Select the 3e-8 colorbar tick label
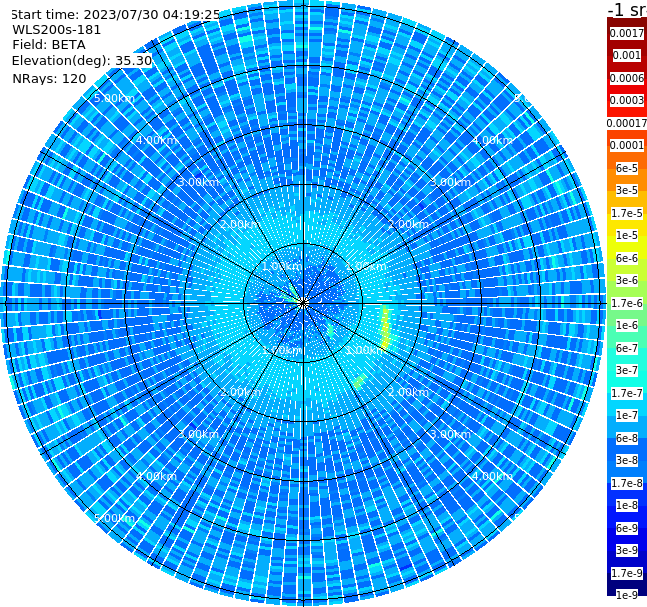647x607 pixels. 627,460
